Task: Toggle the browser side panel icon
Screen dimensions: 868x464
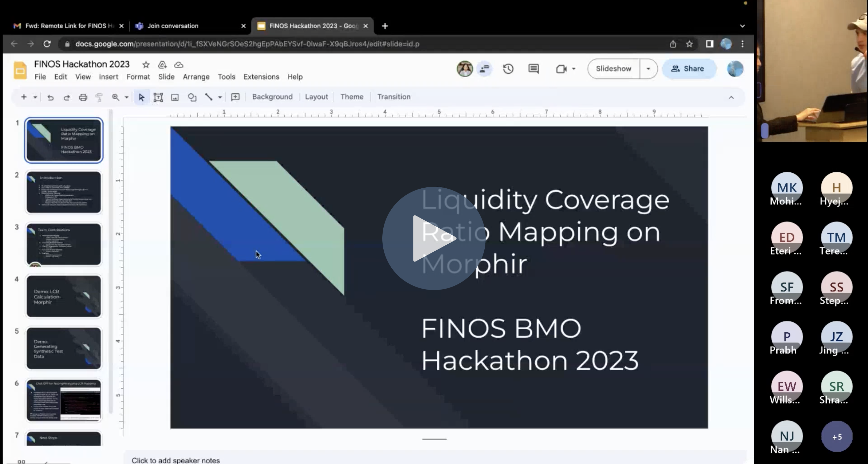Action: 710,44
